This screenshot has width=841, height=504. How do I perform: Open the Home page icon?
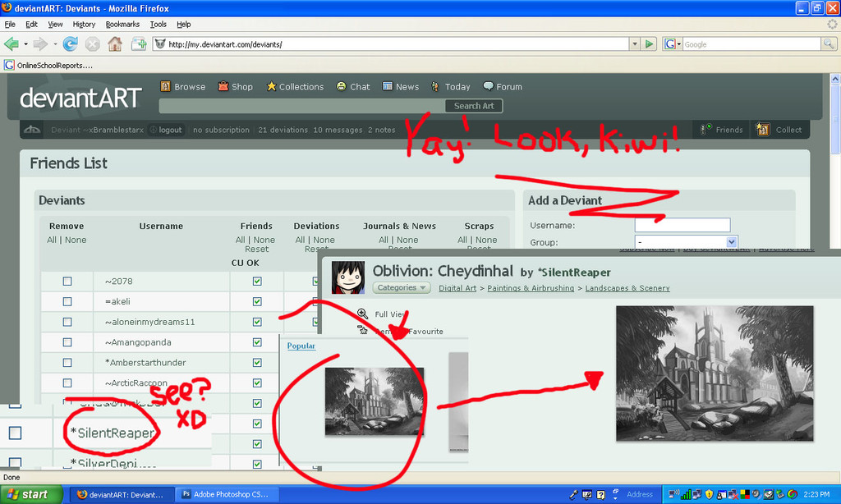click(115, 44)
